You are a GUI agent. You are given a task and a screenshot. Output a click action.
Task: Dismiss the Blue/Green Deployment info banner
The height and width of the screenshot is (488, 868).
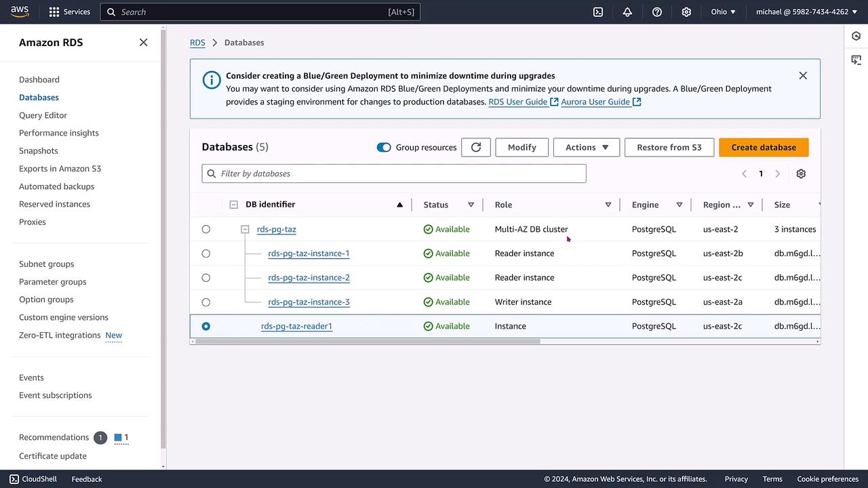[803, 76]
